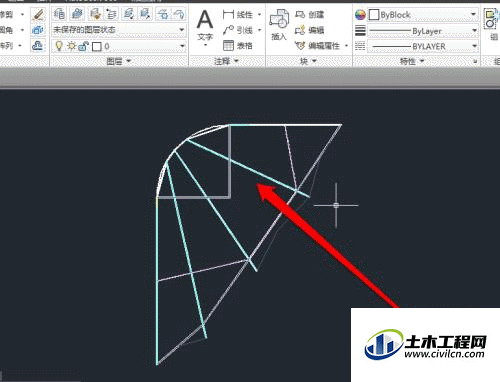Screen dimensions: 500x382
Task: Open the 阵列 dropdown arrow
Action: pyautogui.click(x=20, y=45)
